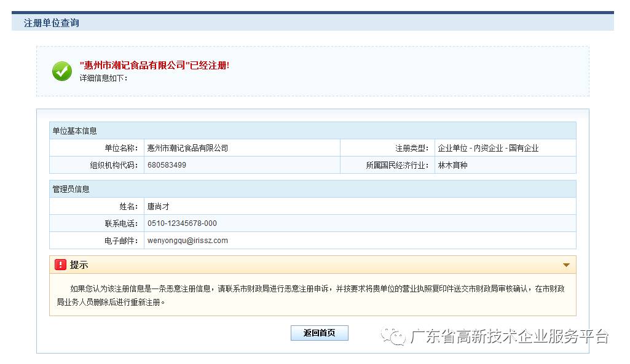630x364 pixels.
Task: Click the phone number 0510-12345678-000
Action: click(x=182, y=223)
